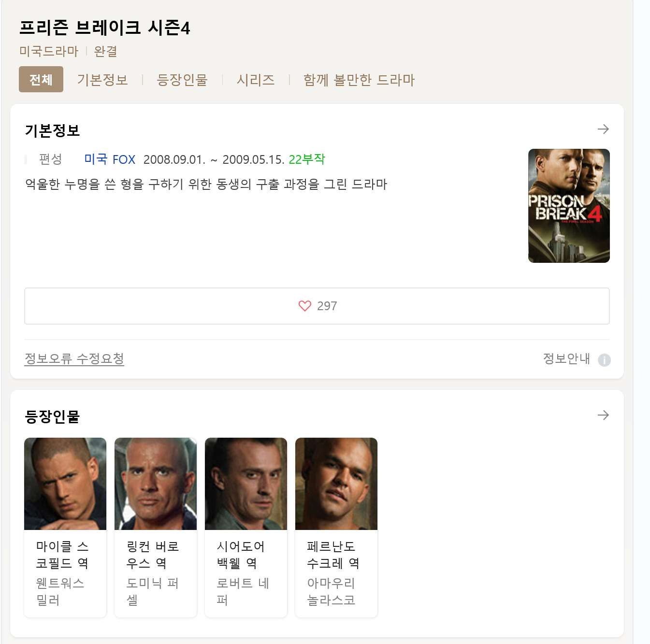Open the 시리즈 tab
The image size is (650, 644).
[256, 80]
